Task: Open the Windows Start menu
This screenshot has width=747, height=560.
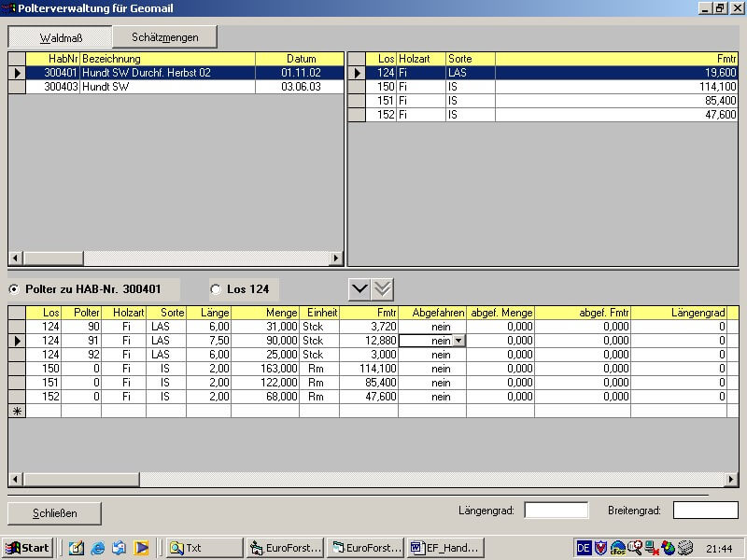Action: [x=27, y=548]
